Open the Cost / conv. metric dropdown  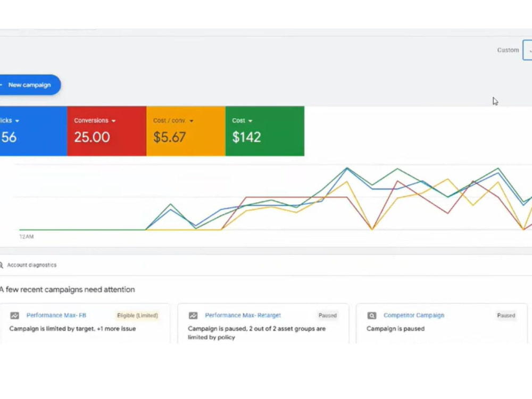192,121
